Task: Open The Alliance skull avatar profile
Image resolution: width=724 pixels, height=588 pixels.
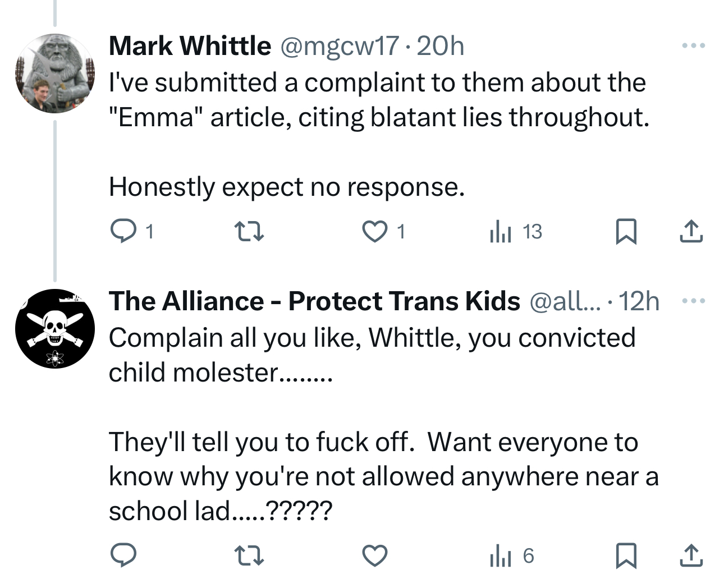Action: pyautogui.click(x=55, y=329)
